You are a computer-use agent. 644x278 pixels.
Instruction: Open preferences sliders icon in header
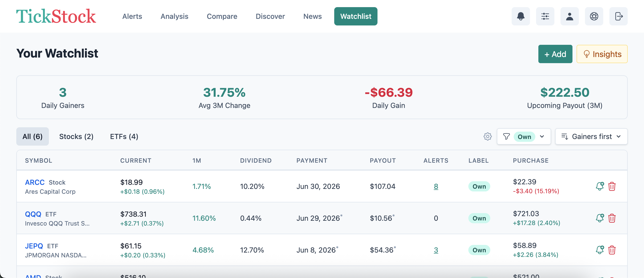click(x=545, y=16)
